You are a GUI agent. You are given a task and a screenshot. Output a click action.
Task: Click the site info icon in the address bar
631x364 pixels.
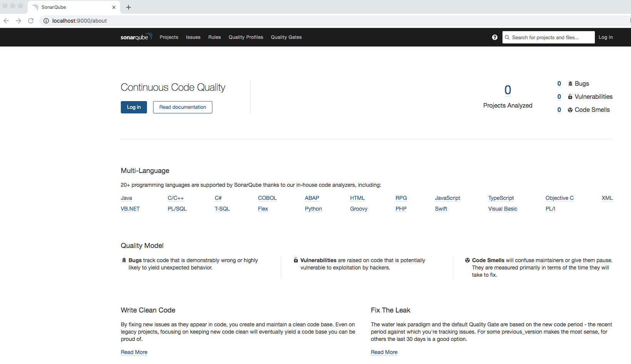pyautogui.click(x=46, y=21)
